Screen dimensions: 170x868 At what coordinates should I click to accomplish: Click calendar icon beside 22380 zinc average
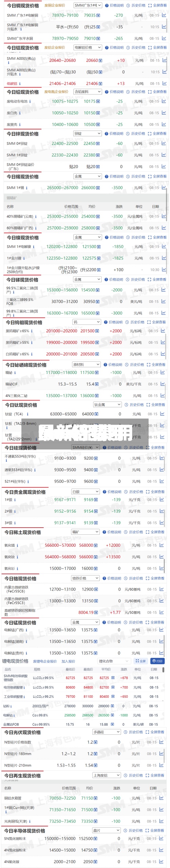coord(98,155)
